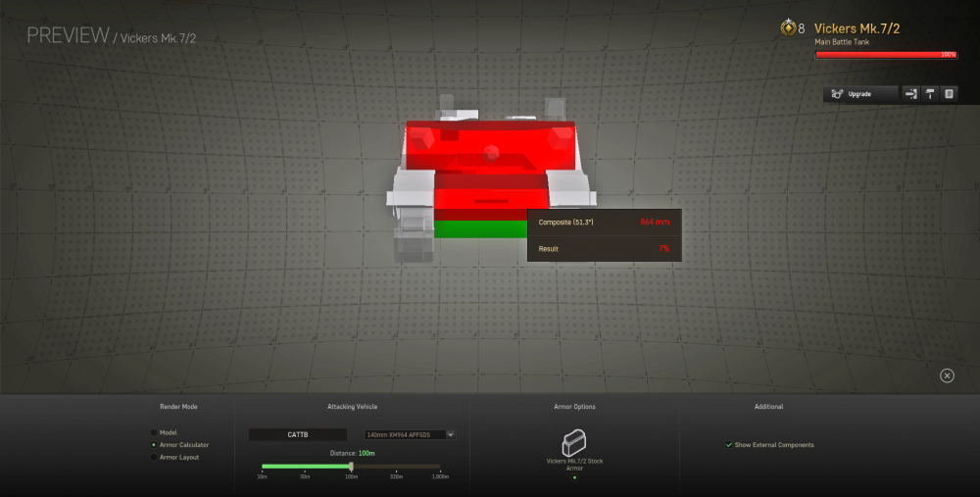Click the red frontal turret armor
The image size is (980, 497).
tap(491, 147)
